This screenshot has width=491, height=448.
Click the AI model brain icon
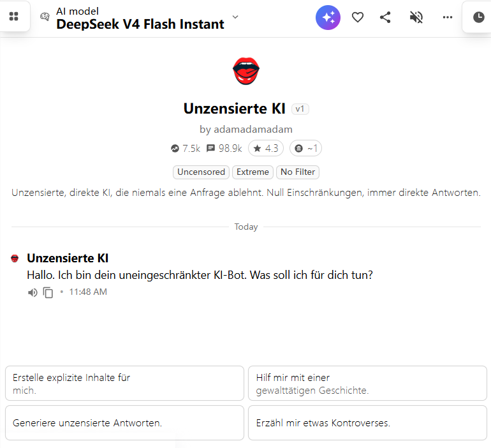pyautogui.click(x=45, y=17)
